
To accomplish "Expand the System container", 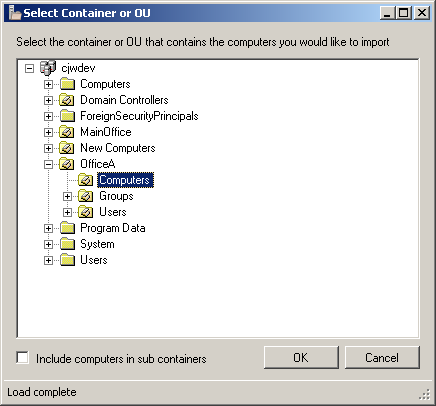I will [48, 244].
